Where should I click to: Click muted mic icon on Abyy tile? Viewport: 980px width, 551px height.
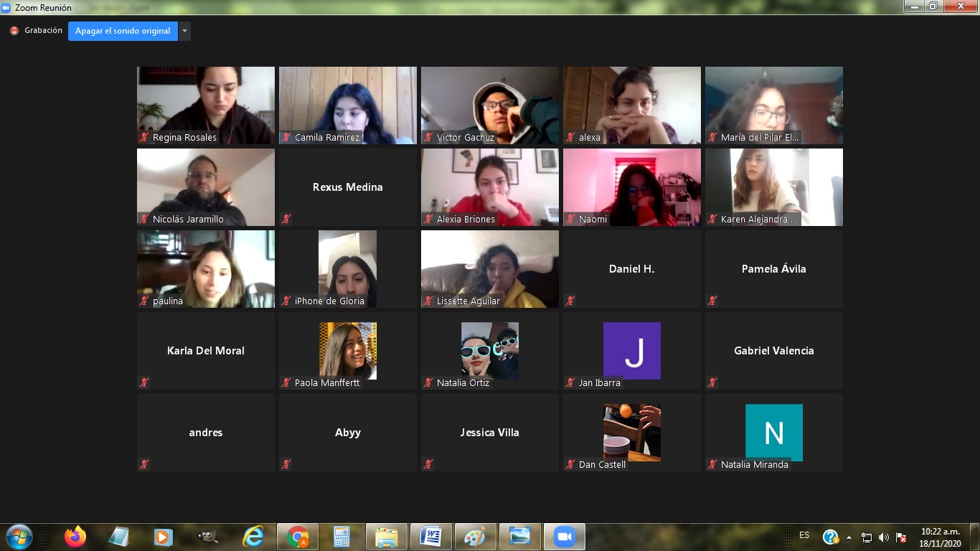286,464
